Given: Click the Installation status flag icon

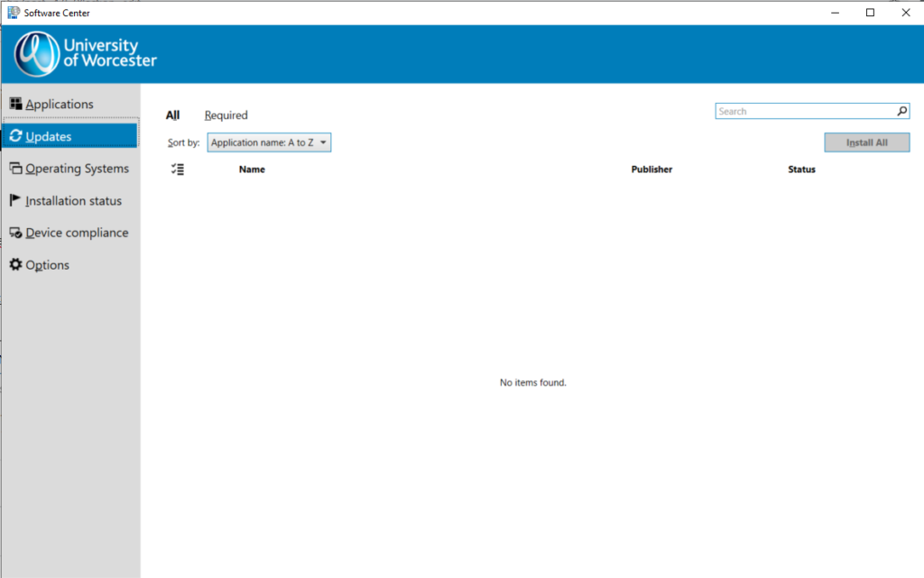Looking at the screenshot, I should [x=15, y=200].
